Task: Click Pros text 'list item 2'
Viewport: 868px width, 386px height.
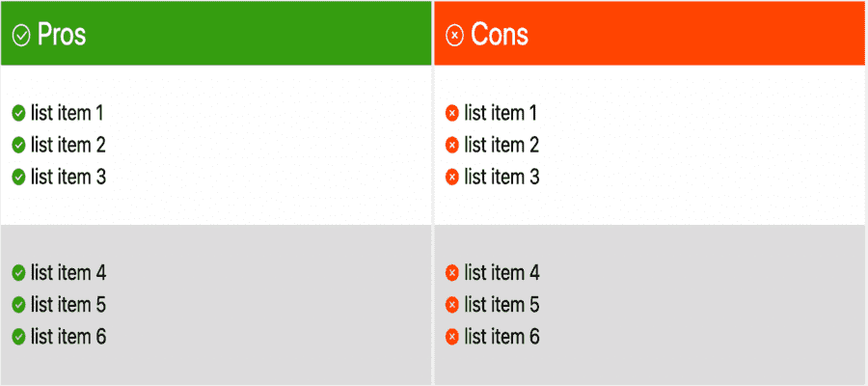Action: point(68,146)
